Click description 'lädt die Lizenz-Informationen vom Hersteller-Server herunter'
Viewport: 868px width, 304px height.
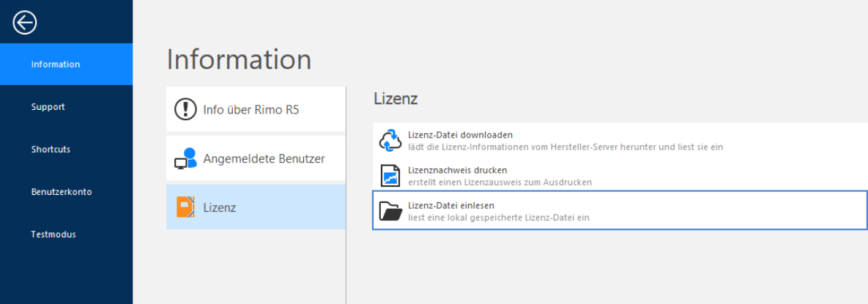(565, 147)
